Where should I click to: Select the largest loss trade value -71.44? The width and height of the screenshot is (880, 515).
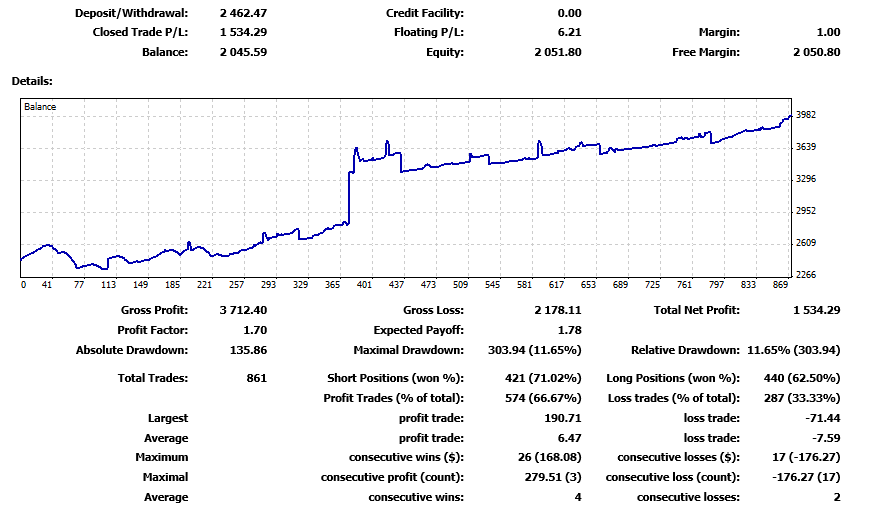[823, 418]
